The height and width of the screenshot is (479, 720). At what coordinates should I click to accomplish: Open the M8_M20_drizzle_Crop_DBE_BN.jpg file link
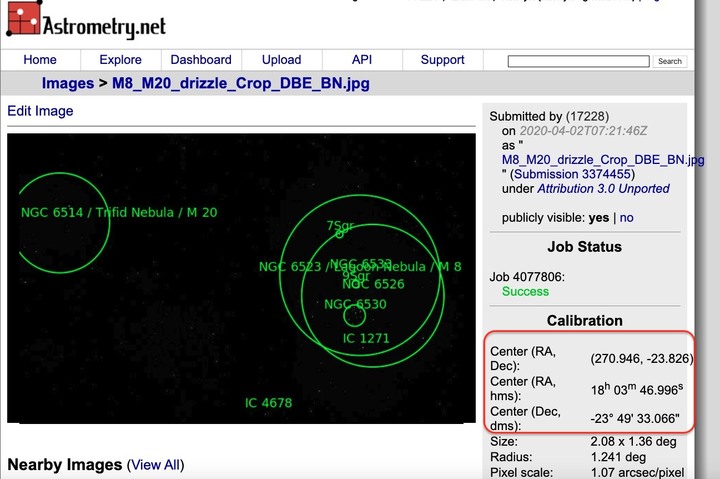[602, 159]
